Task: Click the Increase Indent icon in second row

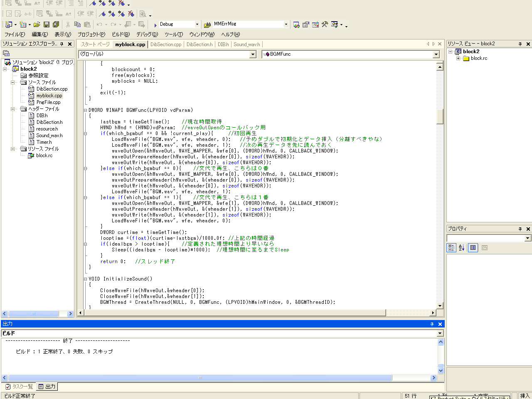Action: (90, 14)
